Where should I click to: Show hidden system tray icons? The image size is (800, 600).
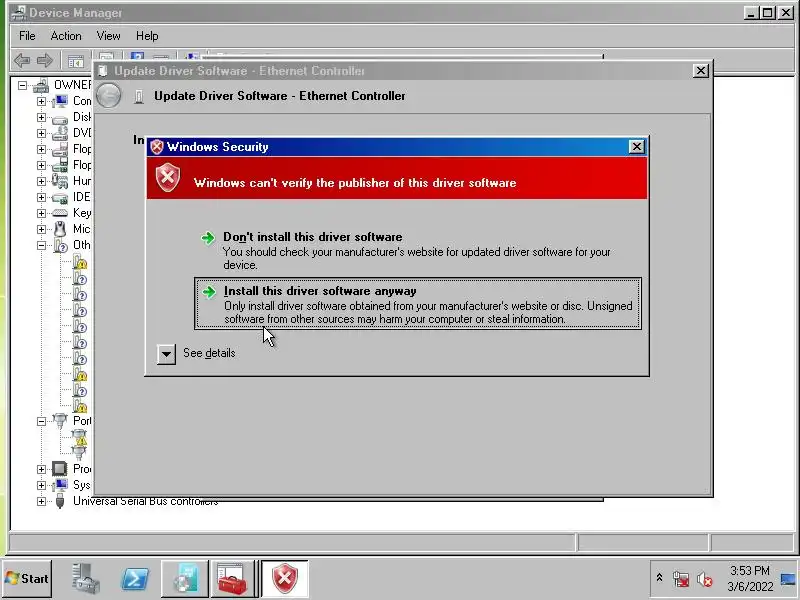tap(659, 578)
